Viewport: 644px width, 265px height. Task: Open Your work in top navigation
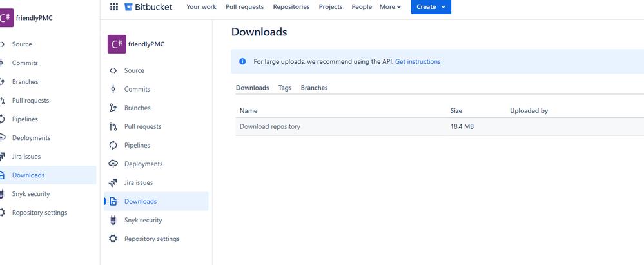[x=201, y=7]
